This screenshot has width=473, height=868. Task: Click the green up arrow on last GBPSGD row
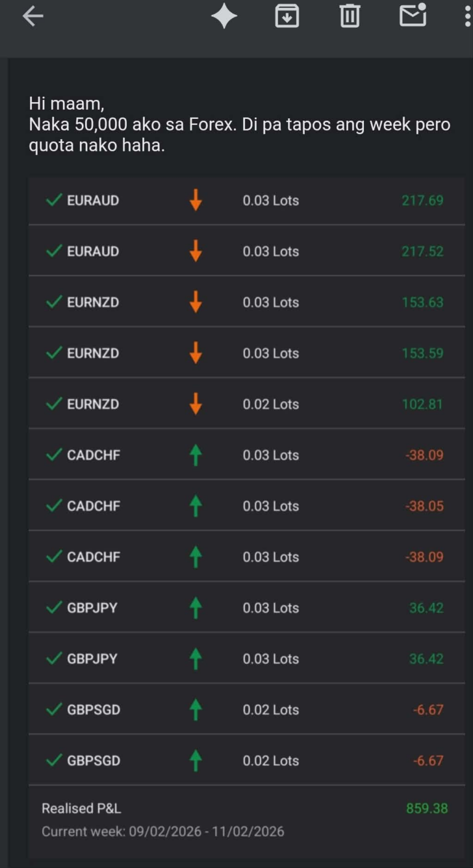pos(195,761)
